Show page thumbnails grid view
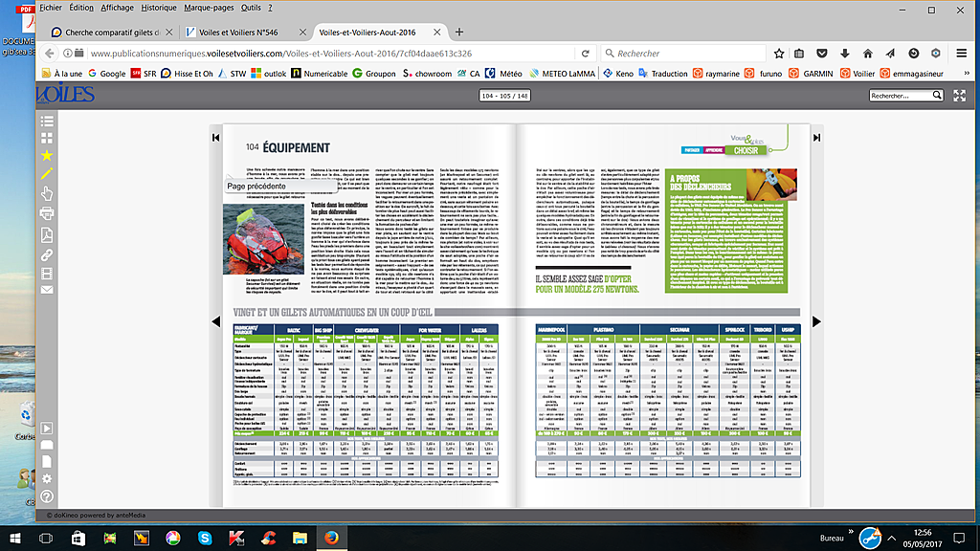This screenshot has width=980, height=551. coord(47,138)
